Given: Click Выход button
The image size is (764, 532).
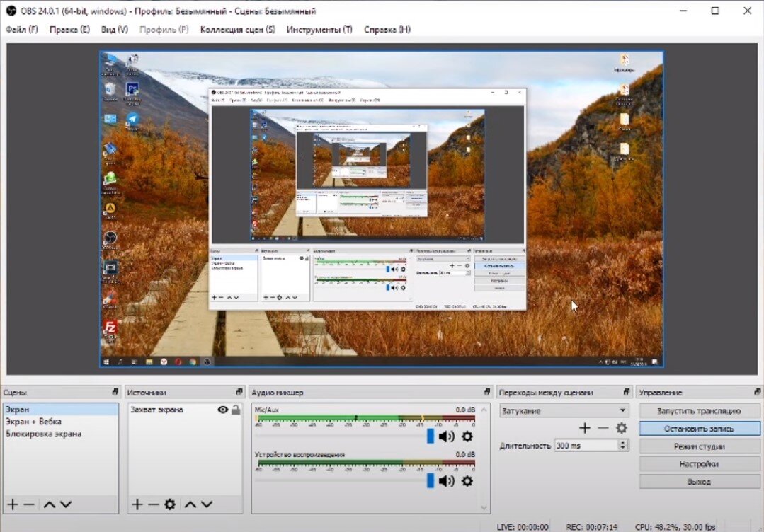Looking at the screenshot, I should point(699,481).
